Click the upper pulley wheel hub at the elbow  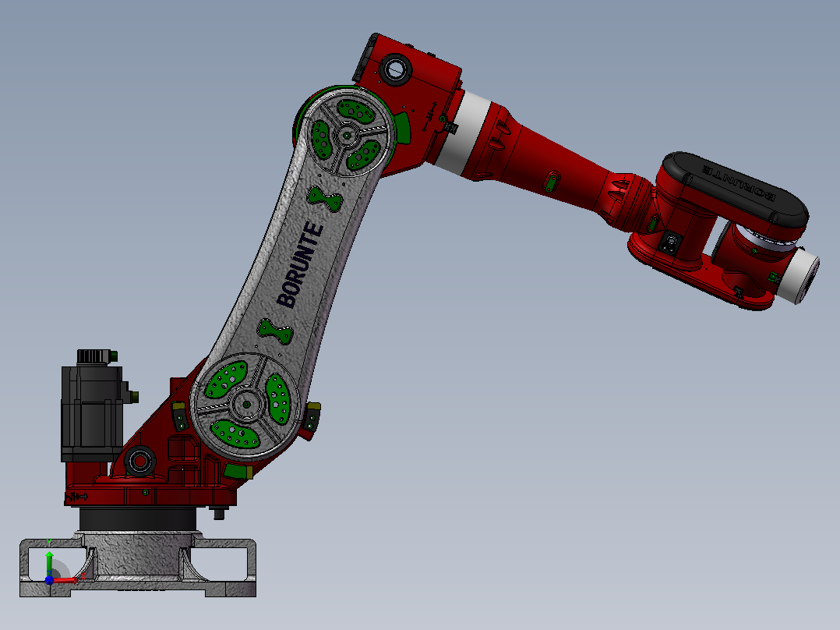click(347, 136)
